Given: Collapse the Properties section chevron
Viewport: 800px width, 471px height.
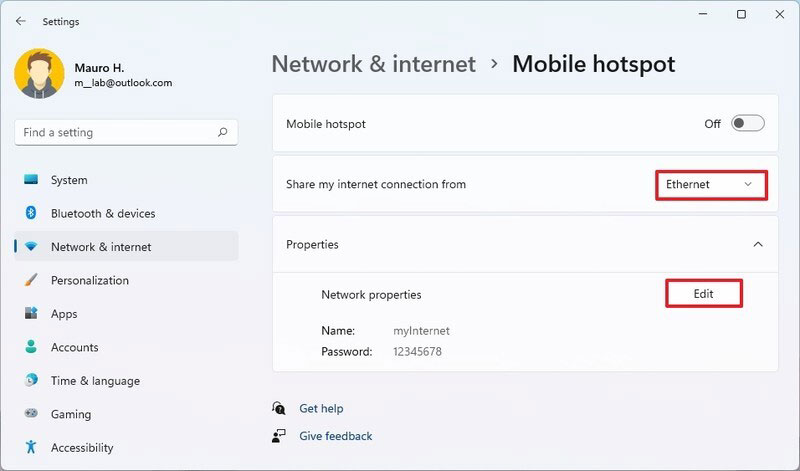Looking at the screenshot, I should (758, 244).
